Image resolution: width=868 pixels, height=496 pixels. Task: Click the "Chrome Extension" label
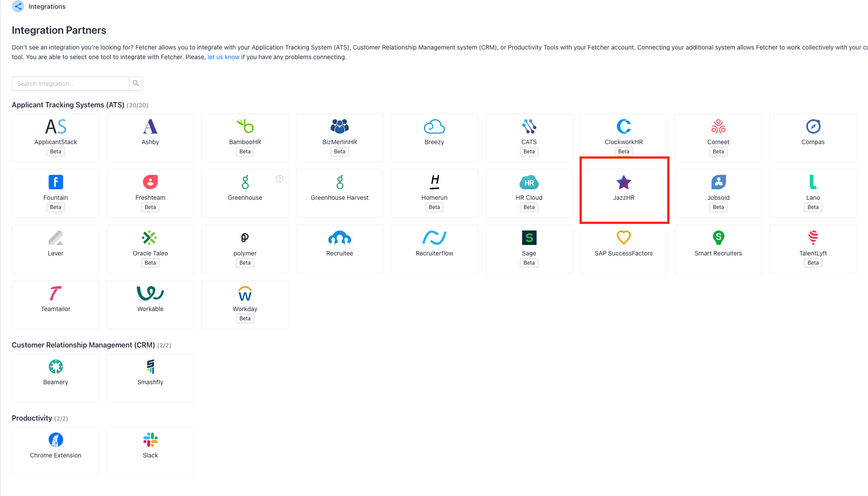(56, 455)
